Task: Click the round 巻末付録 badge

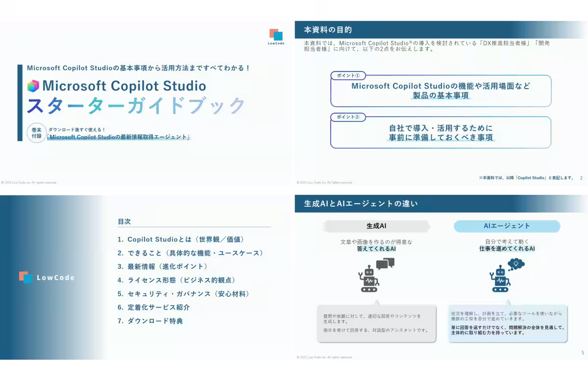Action: (x=36, y=133)
